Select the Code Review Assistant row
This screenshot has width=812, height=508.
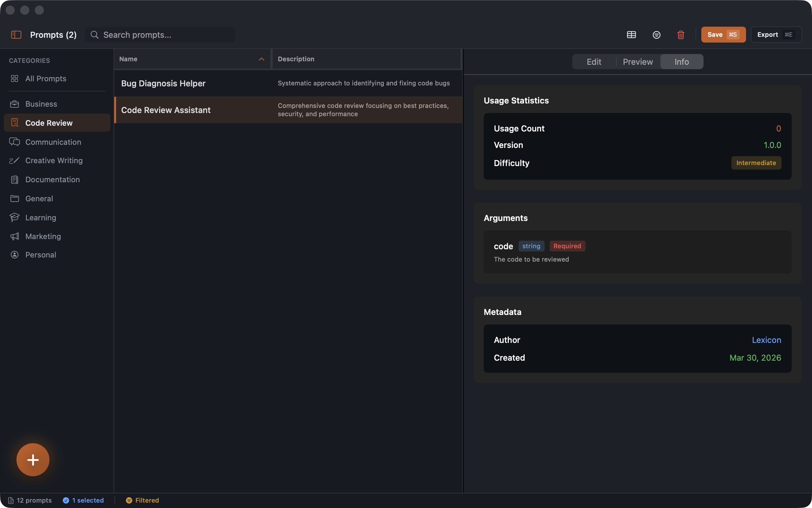288,110
